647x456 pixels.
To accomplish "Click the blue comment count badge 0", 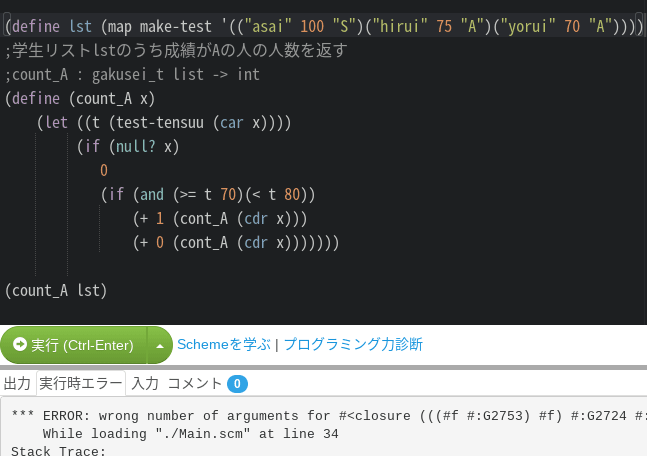I will tap(237, 384).
